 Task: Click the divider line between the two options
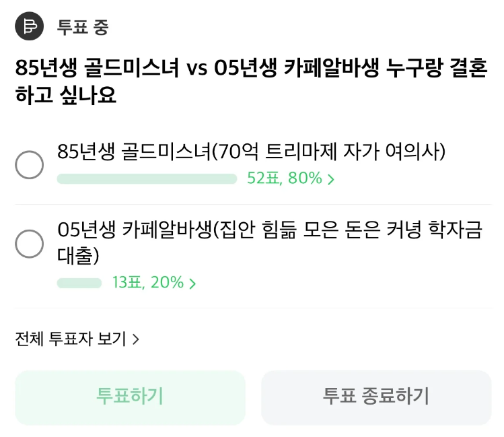(252, 205)
